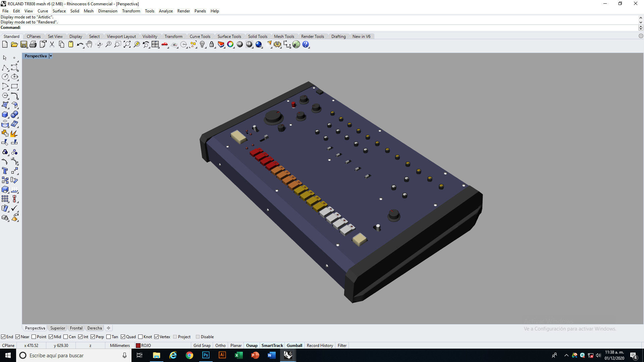Enable the Point osnap checkbox
Screen dimensions: 644x362
point(34,337)
